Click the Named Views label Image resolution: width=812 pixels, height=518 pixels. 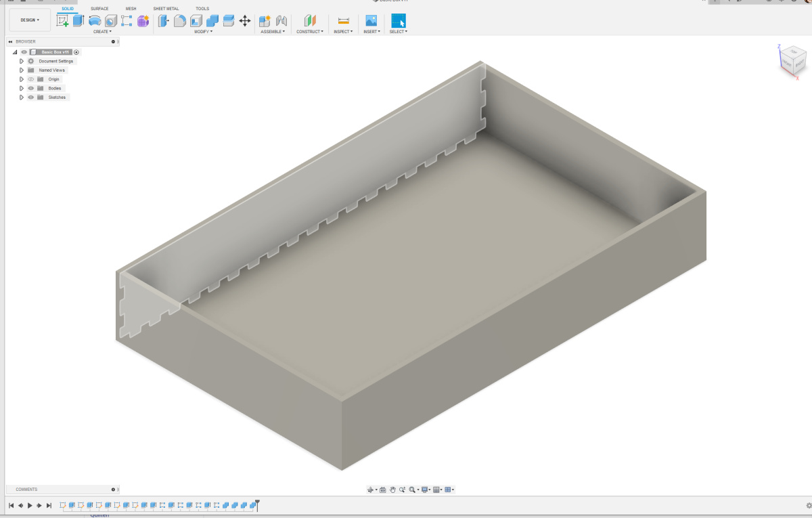point(52,70)
